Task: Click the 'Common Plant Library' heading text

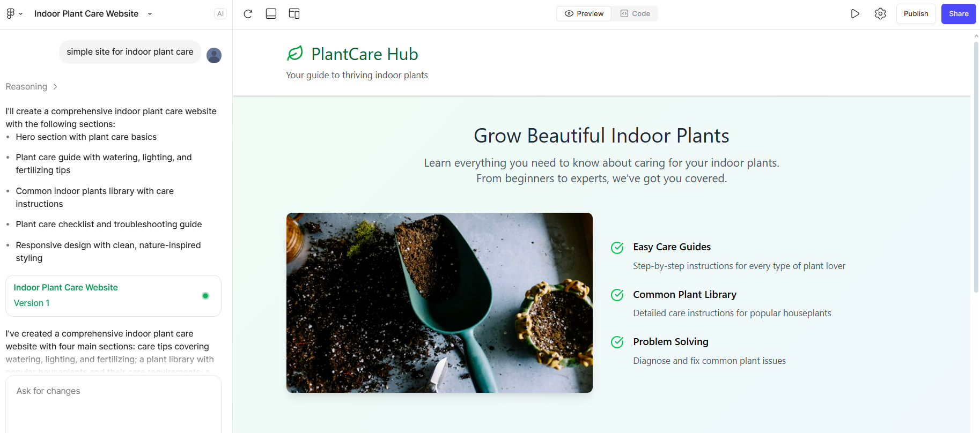Action: [684, 295]
